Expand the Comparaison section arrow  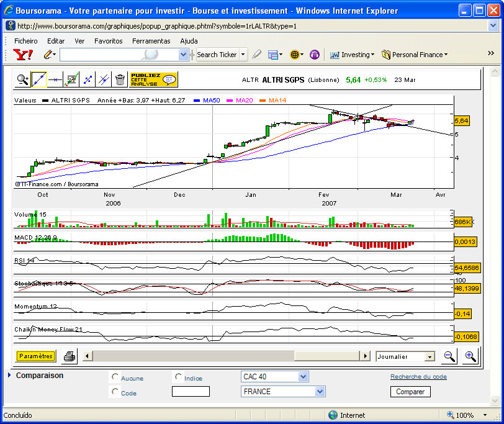[x=9, y=375]
